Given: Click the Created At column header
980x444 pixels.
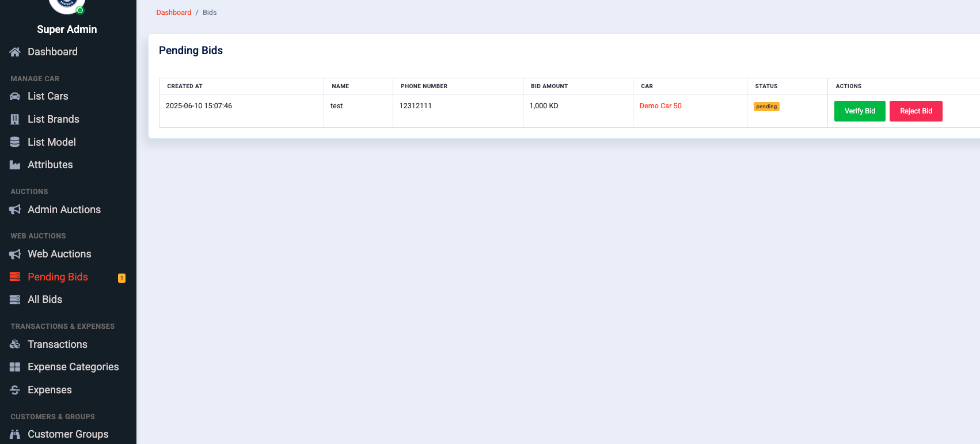Looking at the screenshot, I should coord(185,86).
